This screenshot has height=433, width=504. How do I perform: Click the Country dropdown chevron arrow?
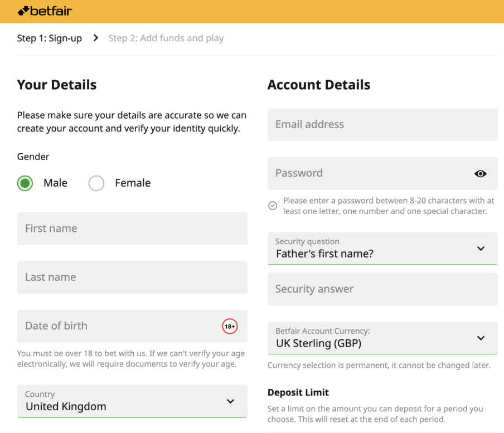pyautogui.click(x=230, y=401)
